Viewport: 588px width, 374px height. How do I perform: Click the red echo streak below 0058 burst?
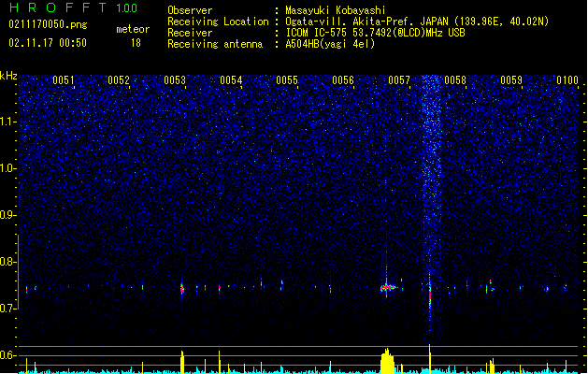tap(430, 297)
